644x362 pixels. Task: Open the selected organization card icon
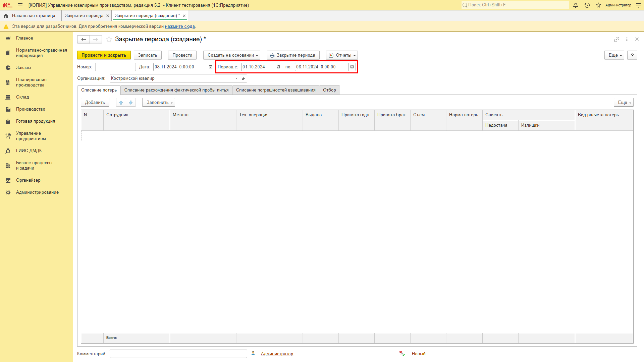[x=244, y=78]
